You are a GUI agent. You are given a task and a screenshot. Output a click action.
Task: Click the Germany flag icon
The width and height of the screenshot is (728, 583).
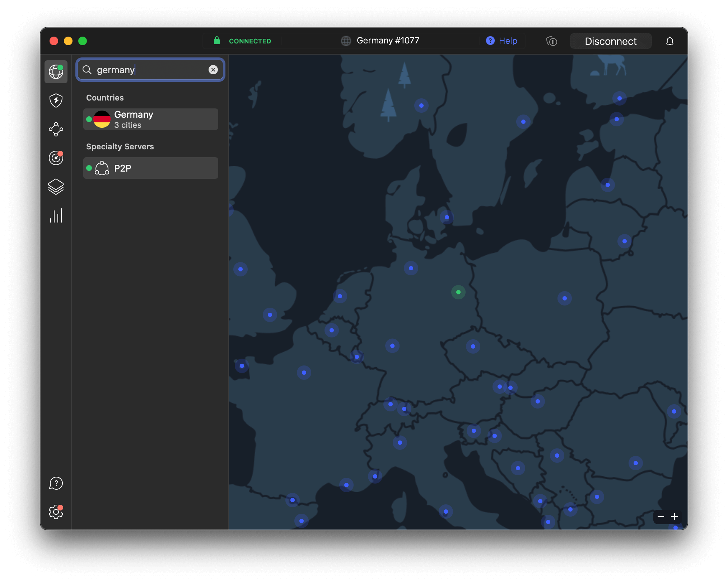[x=102, y=119]
